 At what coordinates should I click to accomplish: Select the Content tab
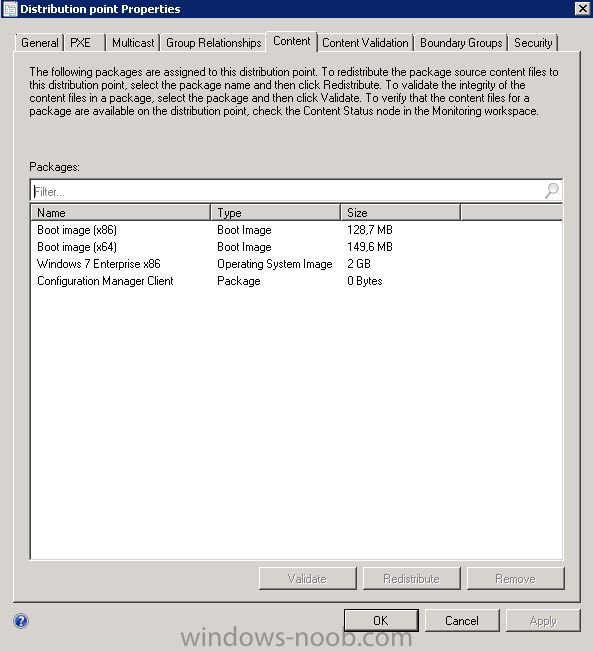[292, 41]
